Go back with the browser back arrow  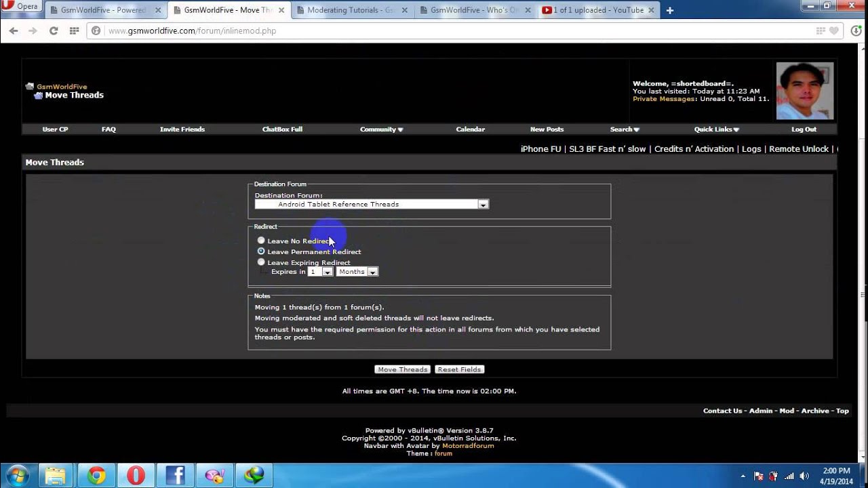click(x=14, y=30)
